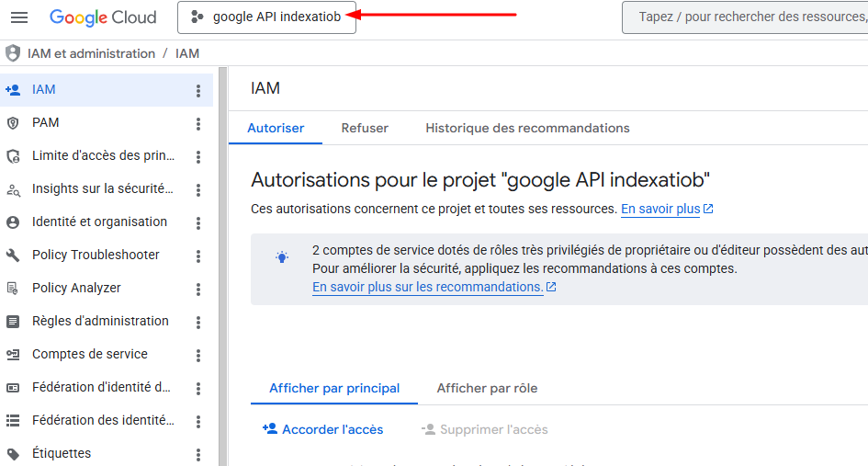Click the Étiquettes tag icon
The width and height of the screenshot is (868, 466).
pos(13,454)
